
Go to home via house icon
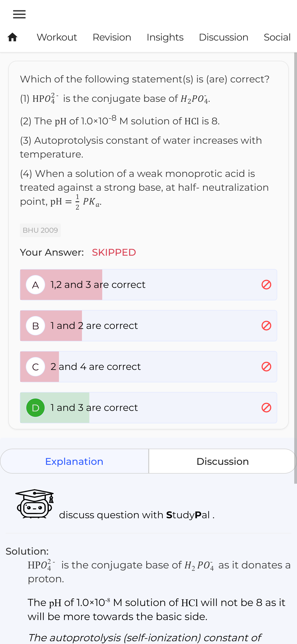click(x=12, y=37)
